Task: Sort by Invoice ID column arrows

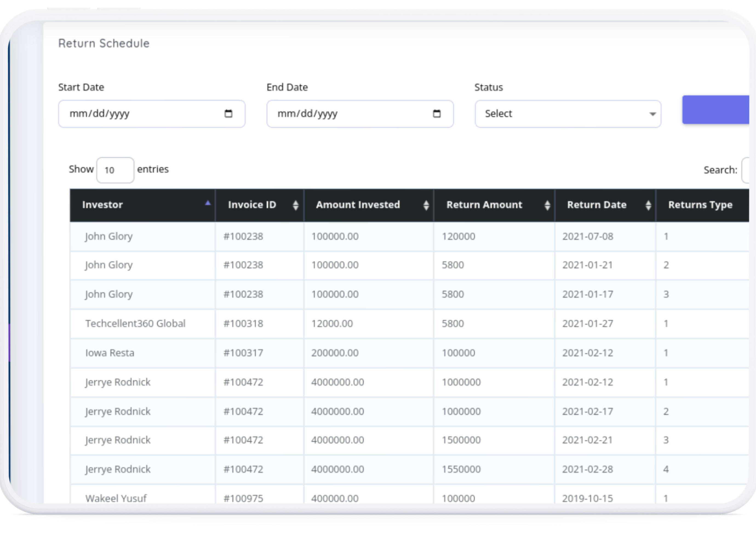Action: (296, 205)
